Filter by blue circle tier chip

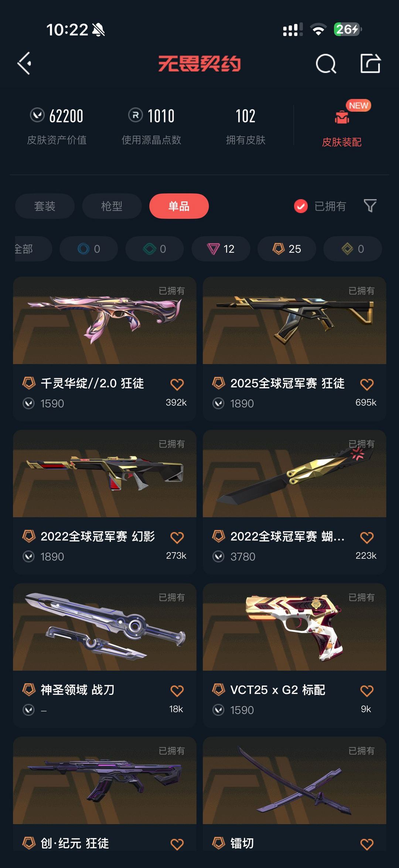[89, 249]
